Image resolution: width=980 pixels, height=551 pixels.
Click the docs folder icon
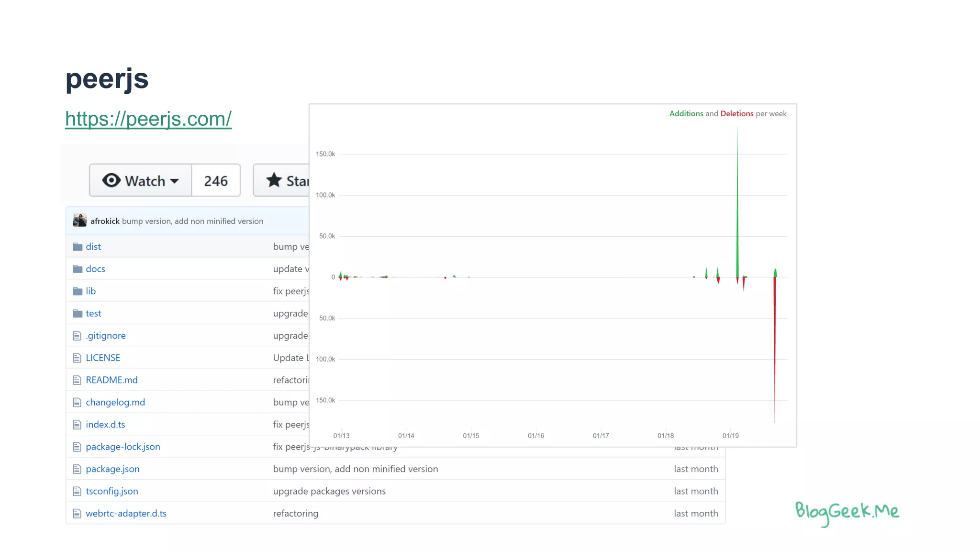78,269
